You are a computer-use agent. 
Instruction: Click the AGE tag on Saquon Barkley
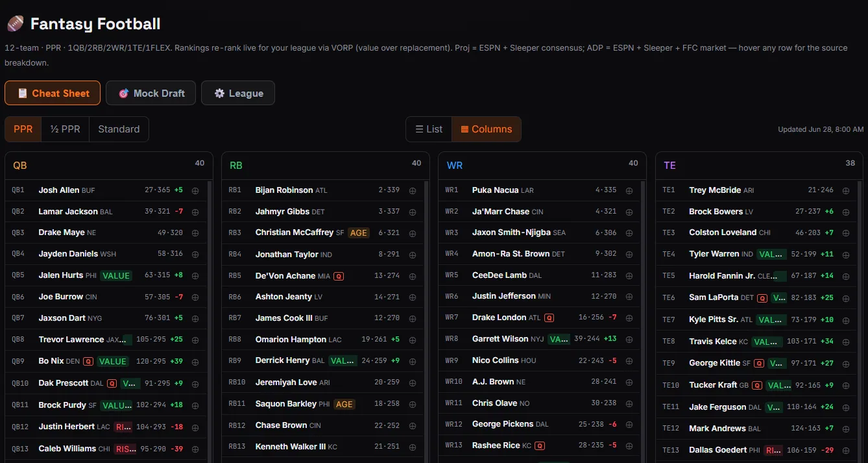coord(344,404)
